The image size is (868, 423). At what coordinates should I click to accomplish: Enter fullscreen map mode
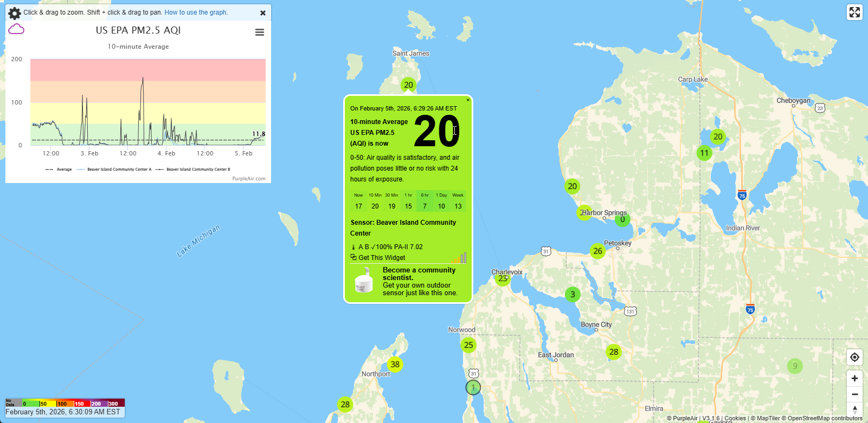click(854, 12)
